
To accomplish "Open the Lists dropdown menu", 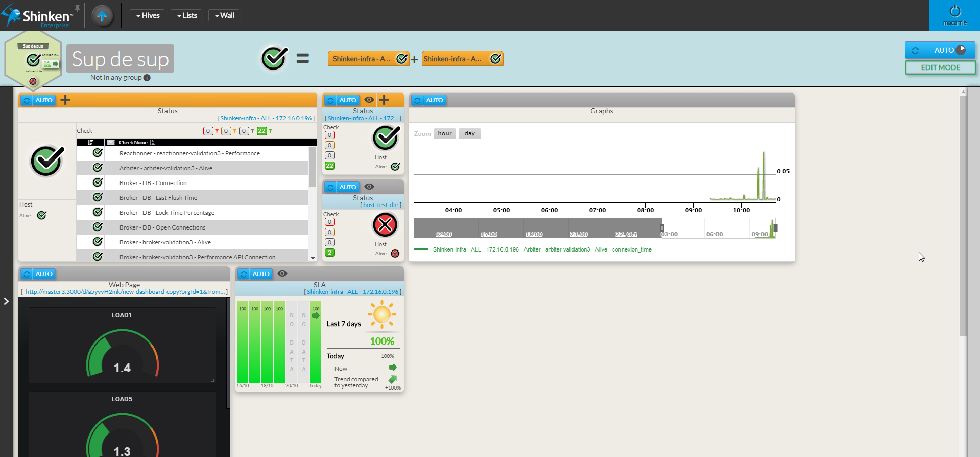I will 187,16.
